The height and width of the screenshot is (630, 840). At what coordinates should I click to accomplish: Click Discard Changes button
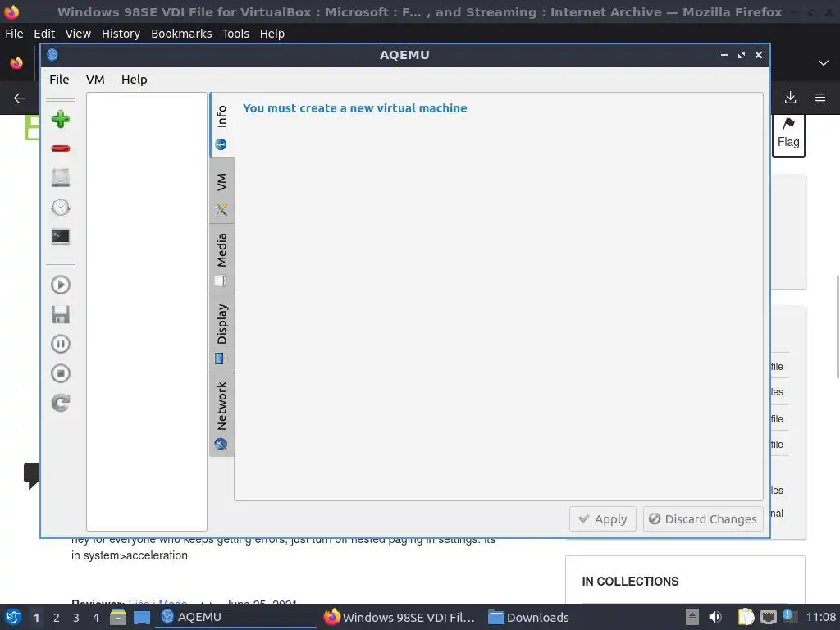point(703,518)
